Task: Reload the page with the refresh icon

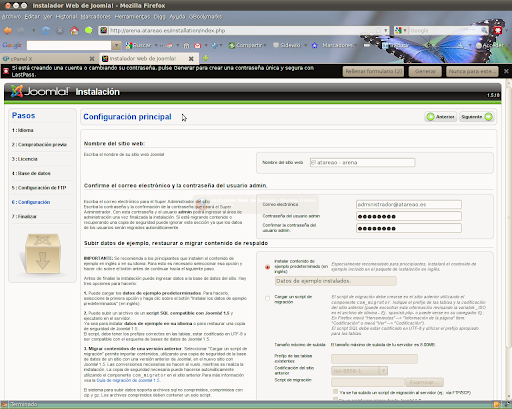Action: tap(46, 31)
